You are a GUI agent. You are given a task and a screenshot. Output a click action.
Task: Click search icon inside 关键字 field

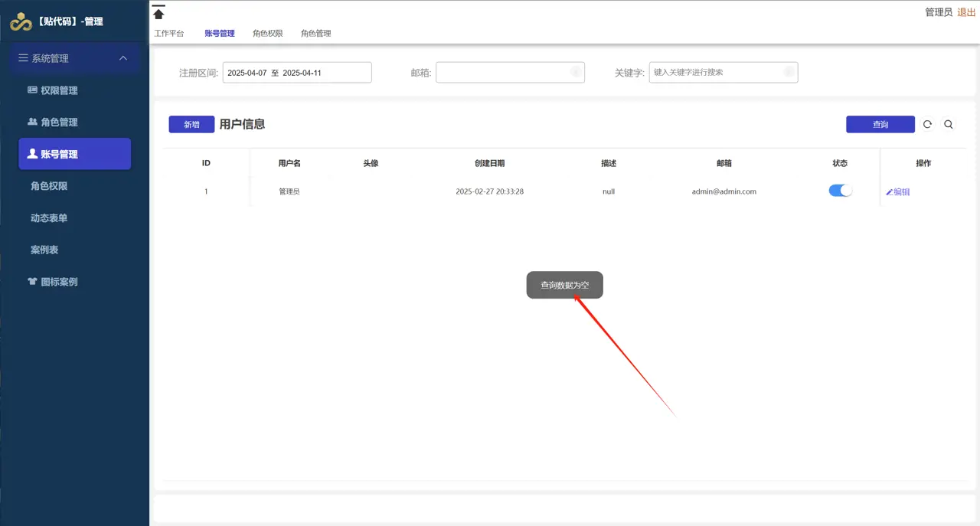pyautogui.click(x=788, y=72)
